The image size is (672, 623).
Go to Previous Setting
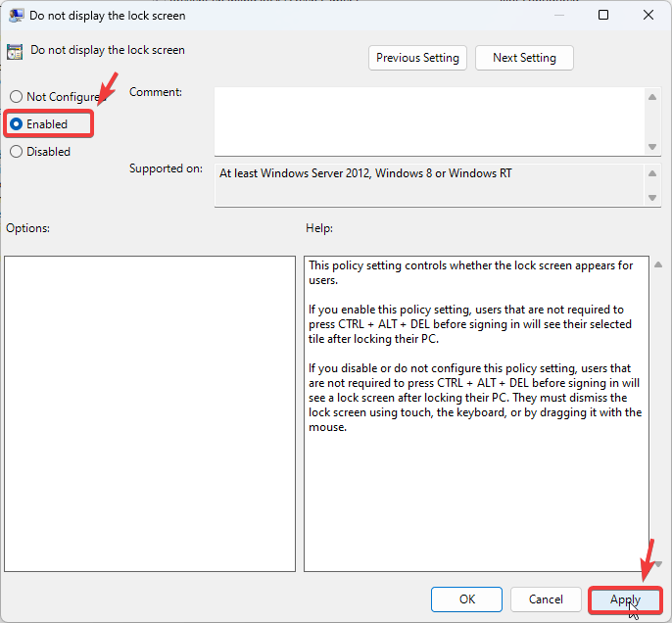(417, 58)
